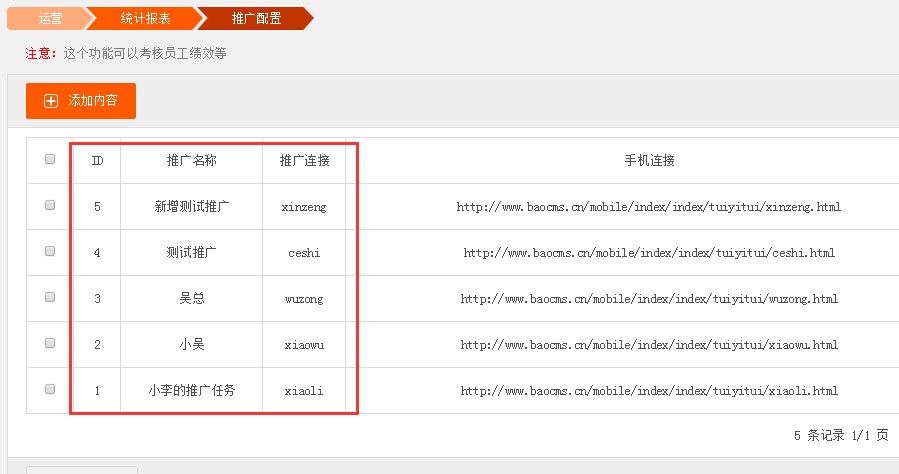Check the row for 小吴
Screen dimensions: 899x474
(x=50, y=343)
